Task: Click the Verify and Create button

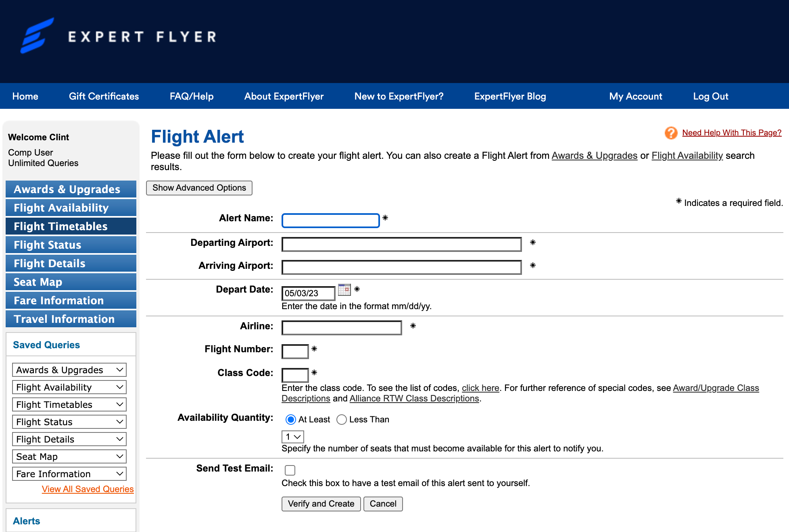Action: [x=321, y=504]
